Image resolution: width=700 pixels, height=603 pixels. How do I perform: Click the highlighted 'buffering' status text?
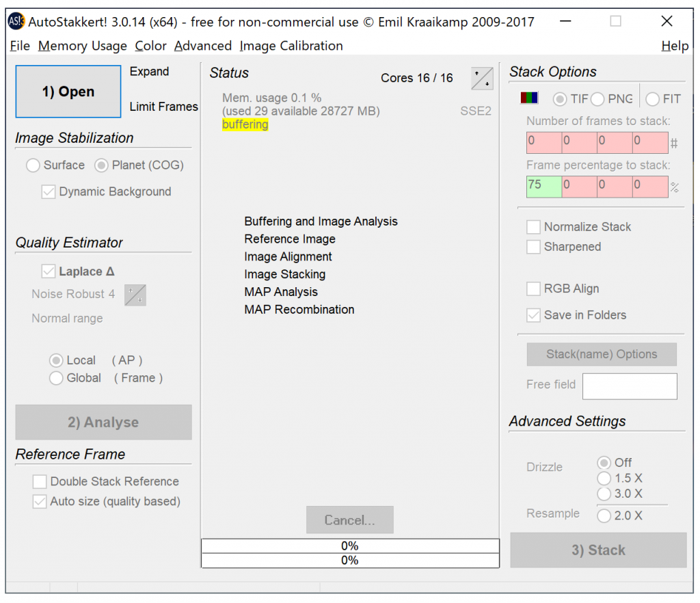[x=245, y=124]
